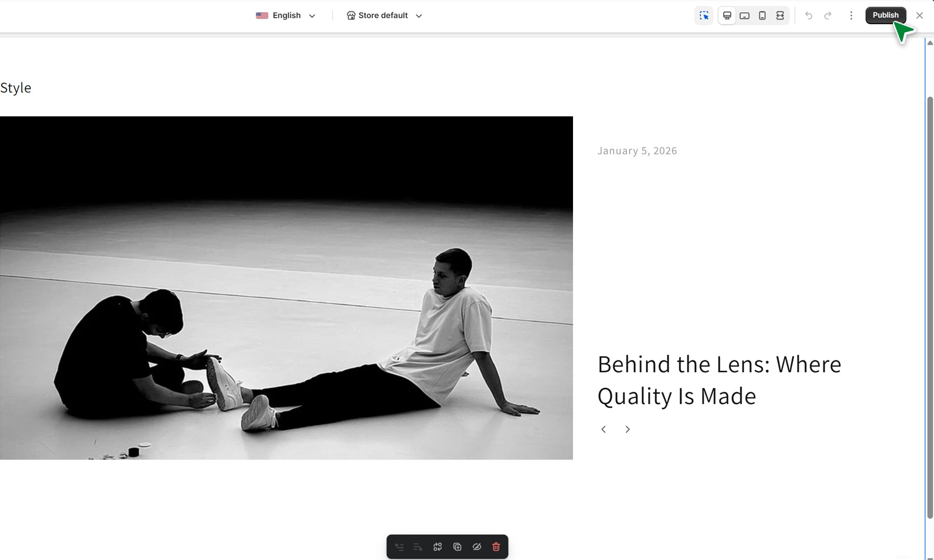Open the Behind the Lens article title
Screen dimensions: 934x560
[719, 380]
